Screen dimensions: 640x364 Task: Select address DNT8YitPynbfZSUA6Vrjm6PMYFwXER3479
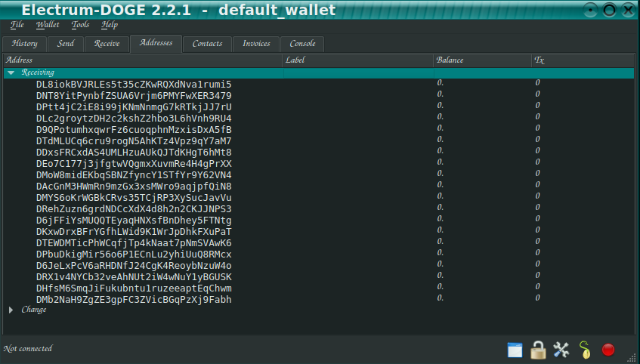[134, 96]
